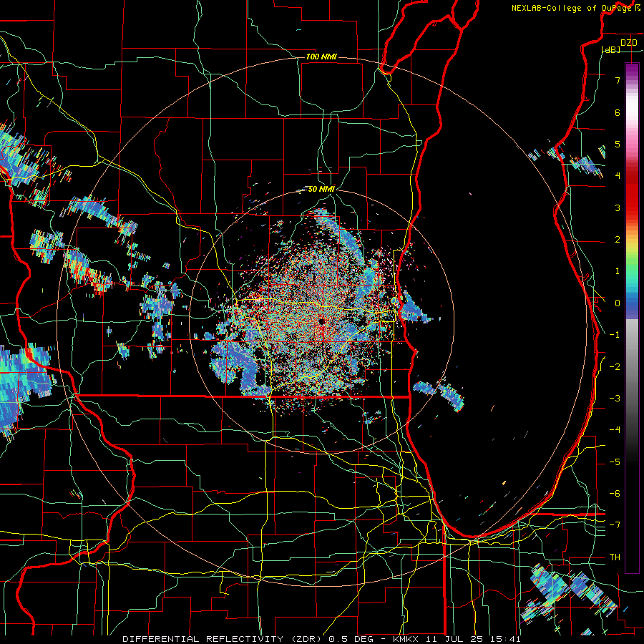
Task: Click the black radar site dot at center
Action: [321, 321]
